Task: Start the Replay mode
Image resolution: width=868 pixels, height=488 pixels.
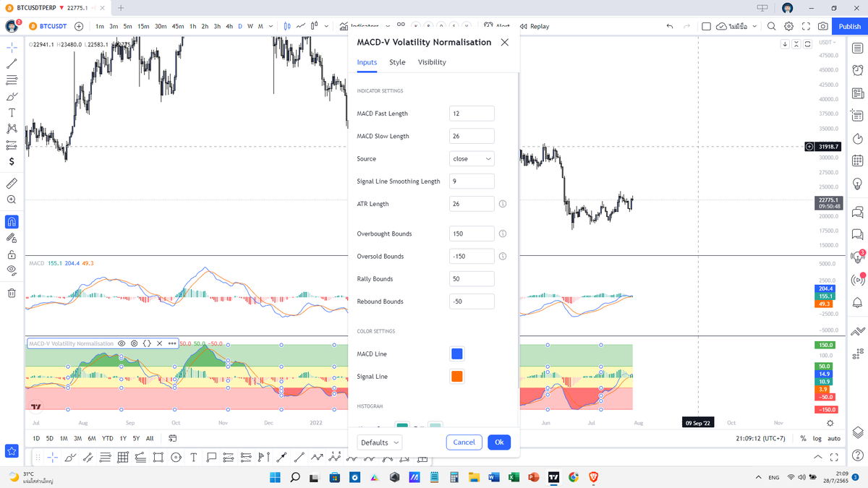Action: click(x=533, y=26)
